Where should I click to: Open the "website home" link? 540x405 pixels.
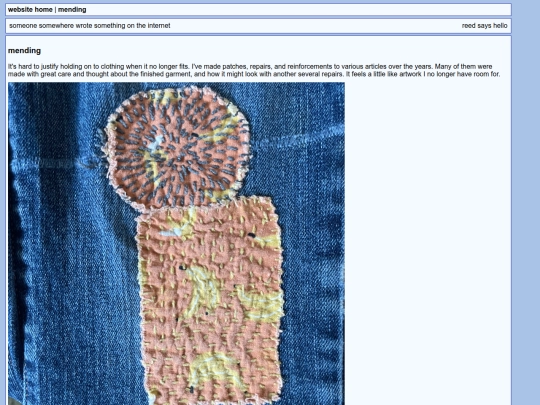(x=30, y=10)
